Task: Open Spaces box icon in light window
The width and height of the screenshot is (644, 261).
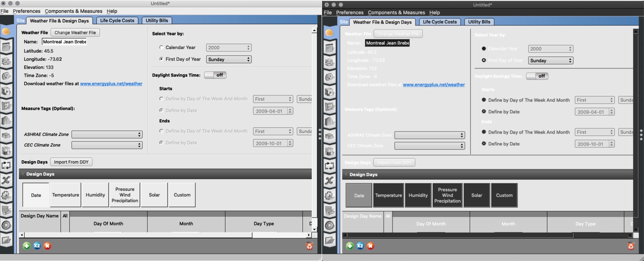Action: pyautogui.click(x=6, y=136)
